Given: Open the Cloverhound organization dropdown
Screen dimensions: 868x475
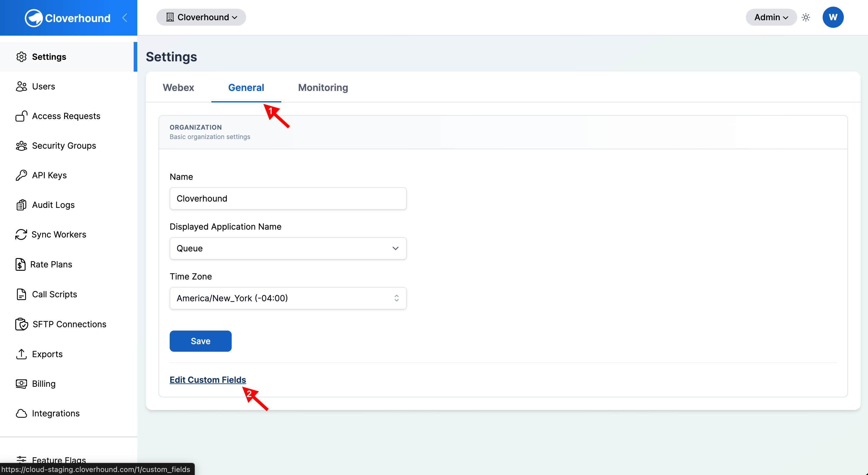Looking at the screenshot, I should point(201,17).
